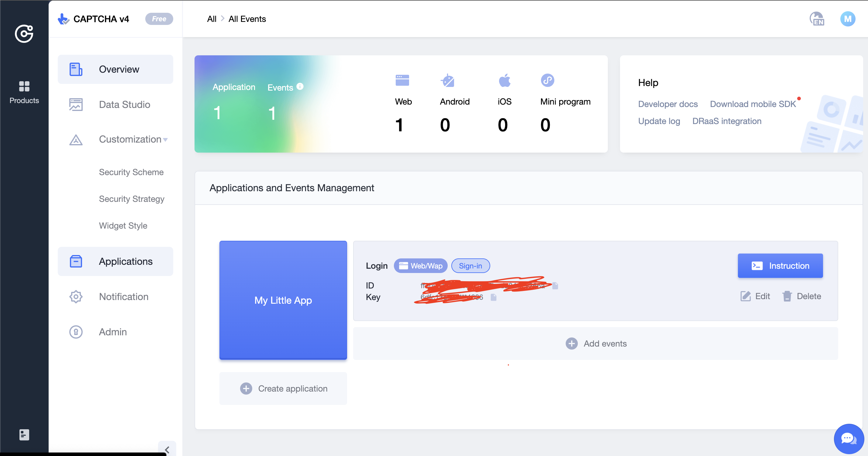Copy the application ID using its copy icon
This screenshot has height=456, width=868.
click(x=555, y=285)
